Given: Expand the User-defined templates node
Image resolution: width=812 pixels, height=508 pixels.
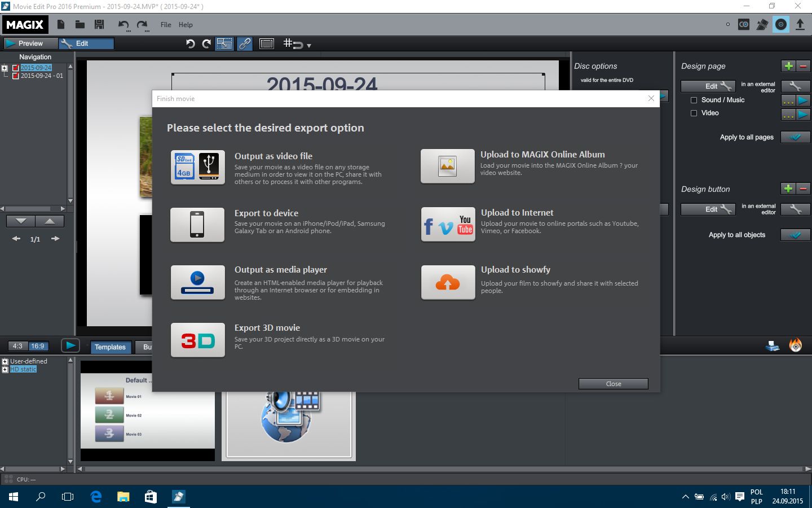Looking at the screenshot, I should tap(5, 361).
